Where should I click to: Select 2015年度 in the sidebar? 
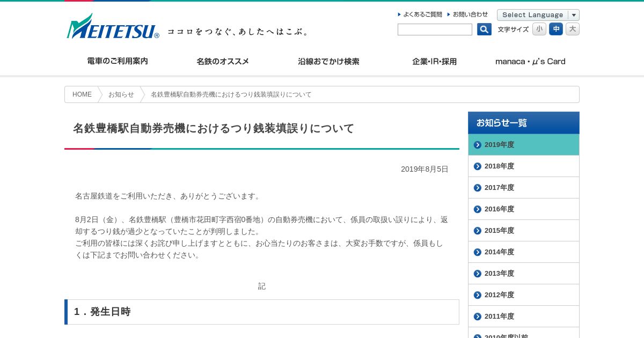point(524,231)
